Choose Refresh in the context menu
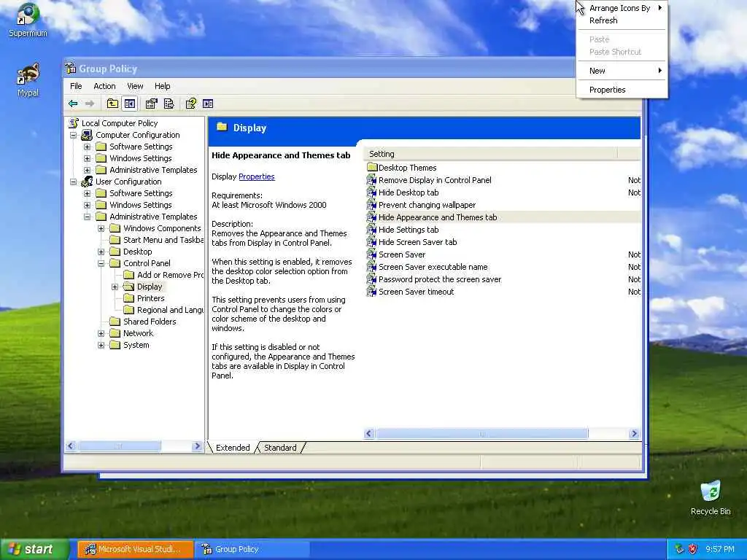Screen dimensions: 747x560 click(622, 20)
